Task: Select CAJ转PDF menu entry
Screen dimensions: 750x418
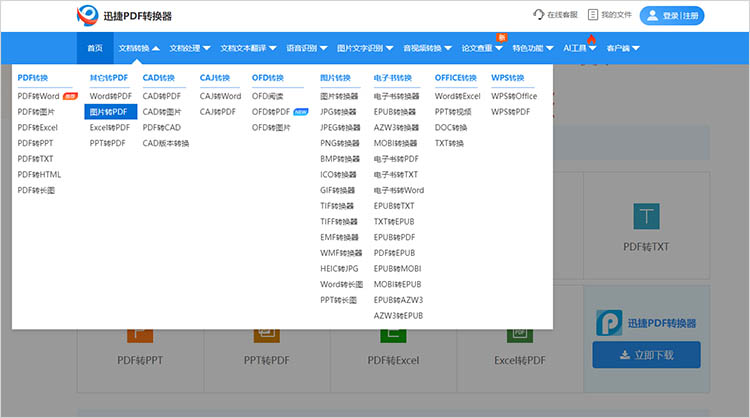Action: [x=218, y=112]
